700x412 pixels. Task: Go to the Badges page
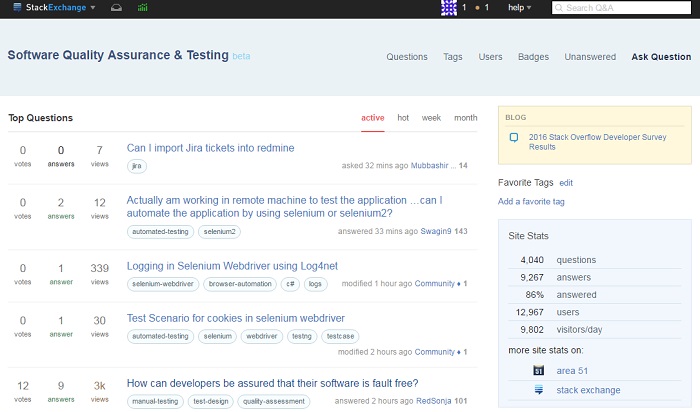(533, 57)
